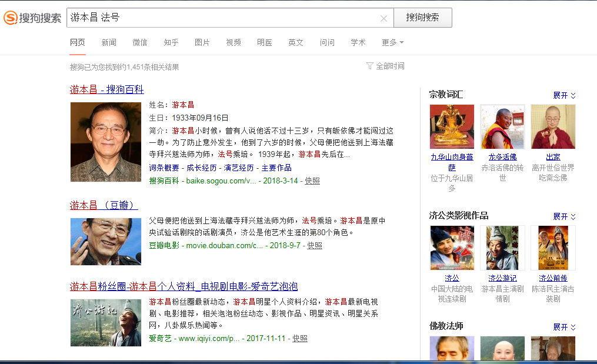This screenshot has width=597, height=364.
Task: Open the 出家 link
Action: (553, 157)
